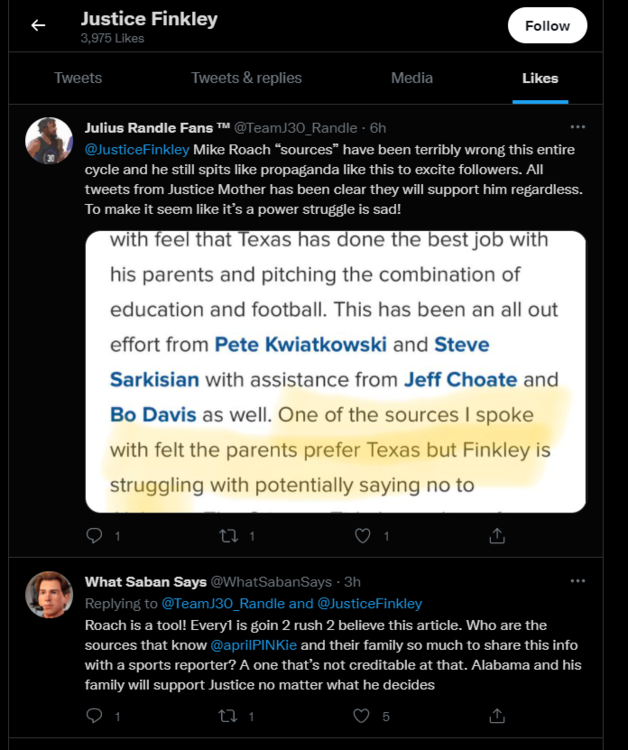The height and width of the screenshot is (750, 628).
Task: Enlarge the highlighted article screenshot image
Action: [335, 372]
